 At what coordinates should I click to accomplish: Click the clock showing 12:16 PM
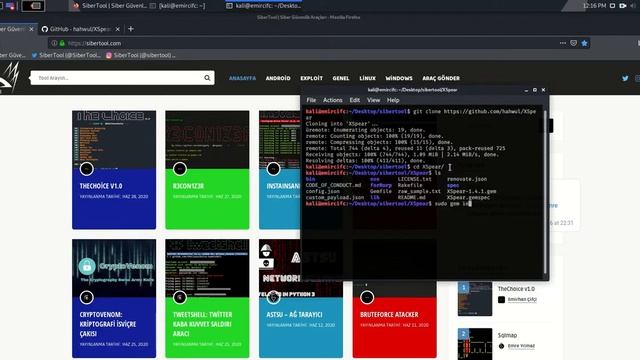(594, 6)
